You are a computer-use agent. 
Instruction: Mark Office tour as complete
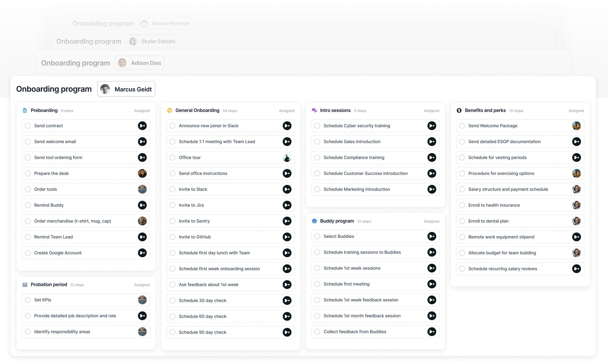[x=173, y=158]
